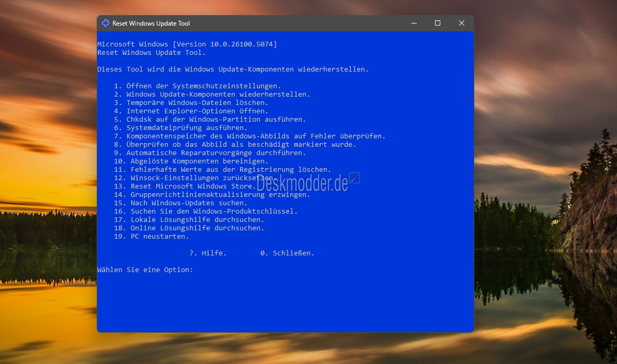Click the 'Dieses Tool wird die Windows Update-Komponenten' line
617x364 pixels.
(x=233, y=69)
